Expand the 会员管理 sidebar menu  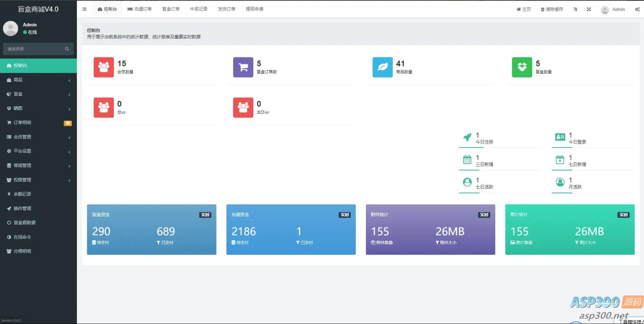click(x=38, y=137)
